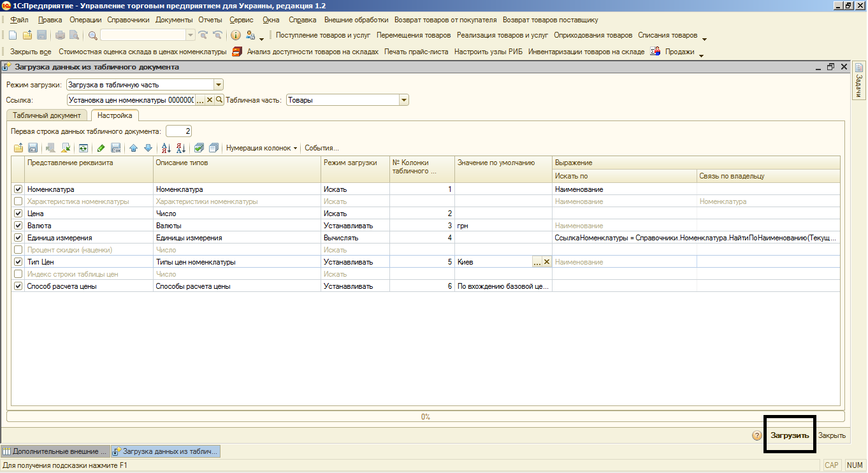The height and width of the screenshot is (473, 868).
Task: Click the save settings diskette icon
Action: click(33, 147)
